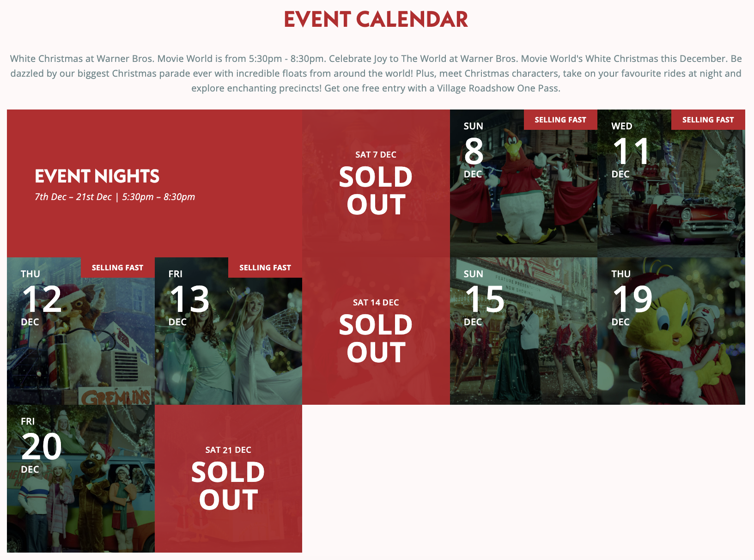Screen dimensions: 754x560
Task: Click the Sat 7 Dec sold out tile
Action: point(376,183)
